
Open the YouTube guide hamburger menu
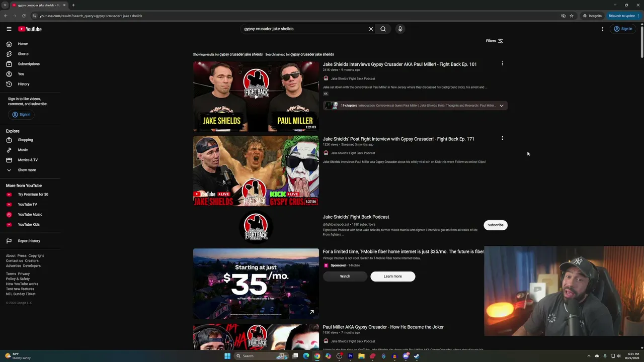pyautogui.click(x=9, y=29)
